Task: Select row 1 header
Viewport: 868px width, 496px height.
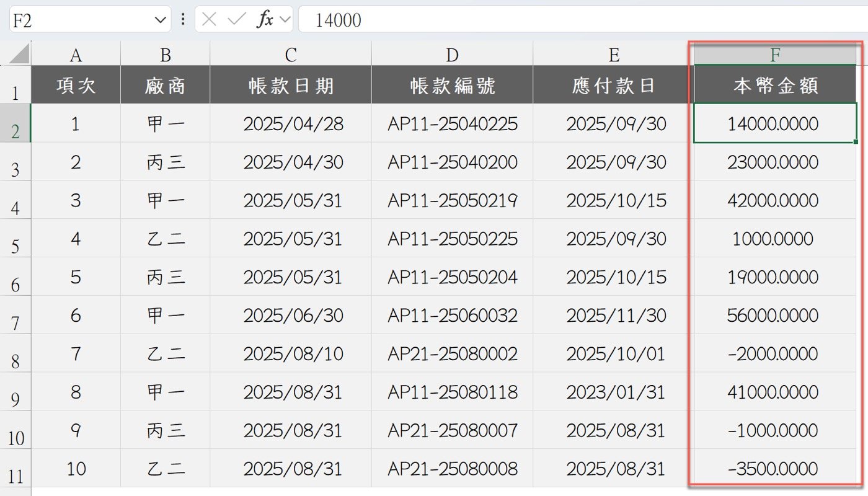Action: click(x=15, y=84)
